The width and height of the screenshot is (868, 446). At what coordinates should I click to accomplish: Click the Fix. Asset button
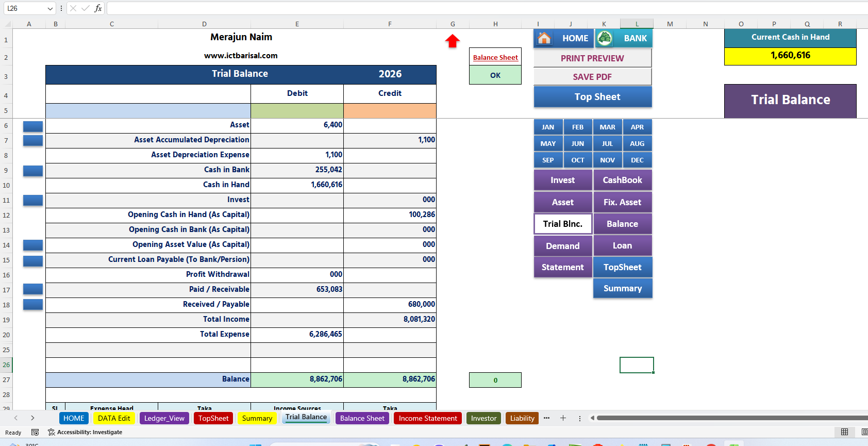click(x=623, y=203)
